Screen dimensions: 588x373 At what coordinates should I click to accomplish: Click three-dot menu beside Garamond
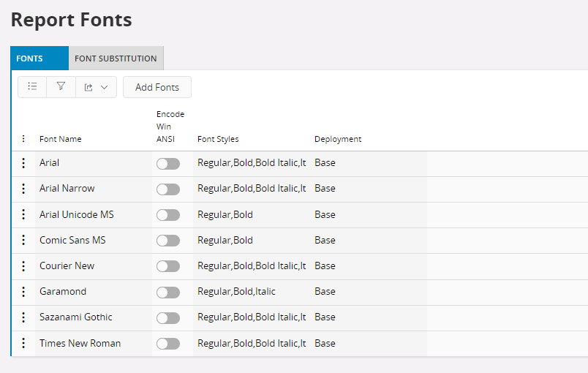23,292
